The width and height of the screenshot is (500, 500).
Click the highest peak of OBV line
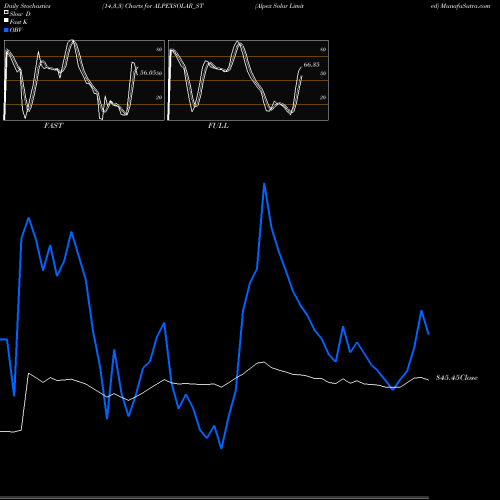click(x=264, y=184)
